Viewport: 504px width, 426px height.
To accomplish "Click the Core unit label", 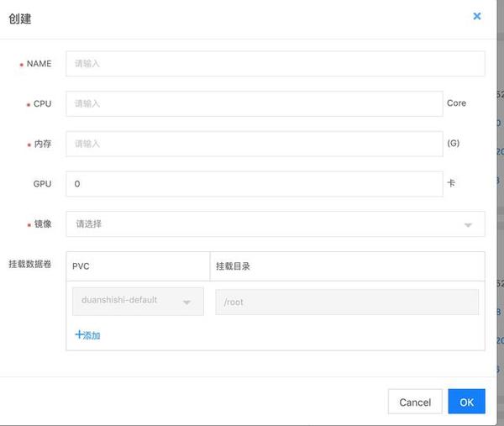I will click(x=456, y=103).
